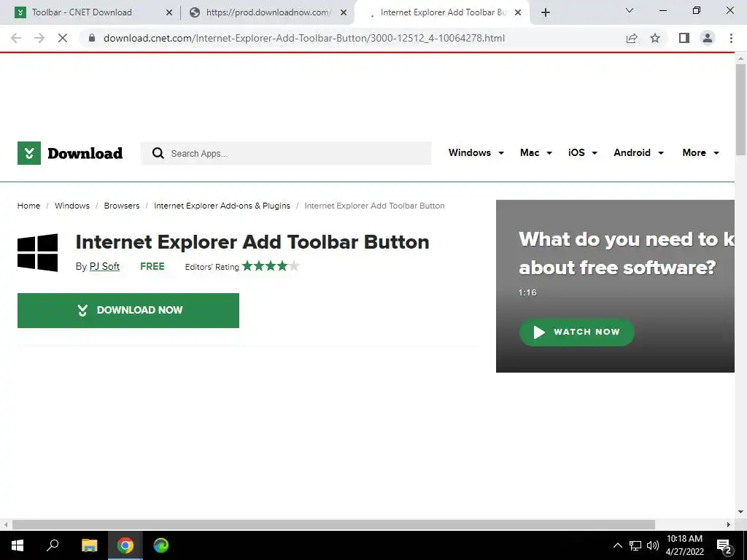747x560 pixels.
Task: Open Chrome three-dot menu
Action: click(731, 38)
